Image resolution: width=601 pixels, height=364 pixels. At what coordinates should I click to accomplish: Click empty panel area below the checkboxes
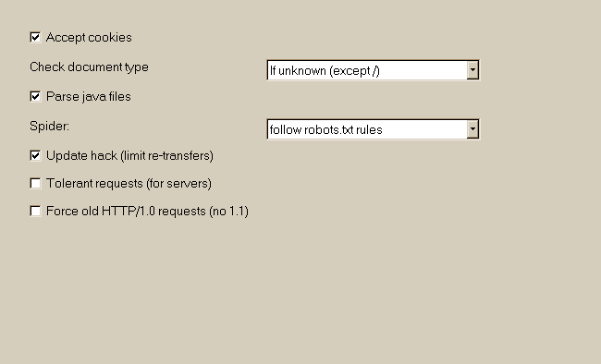click(x=300, y=291)
